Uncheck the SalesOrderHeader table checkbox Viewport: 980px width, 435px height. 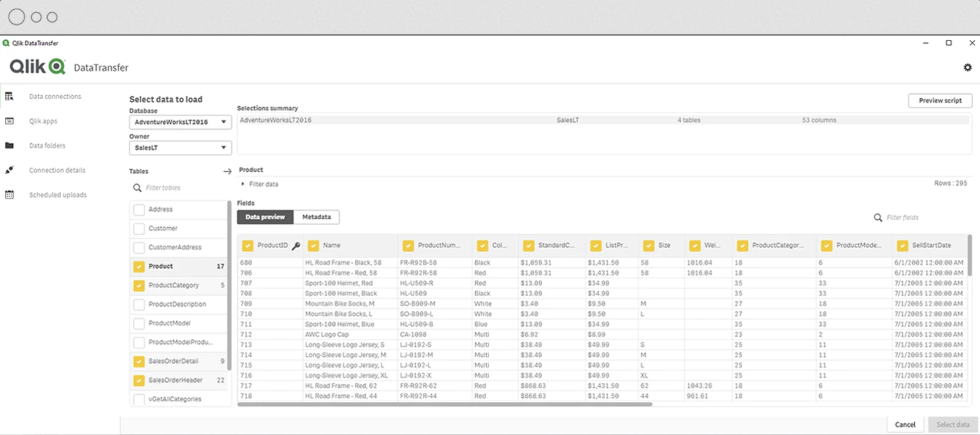click(x=139, y=380)
